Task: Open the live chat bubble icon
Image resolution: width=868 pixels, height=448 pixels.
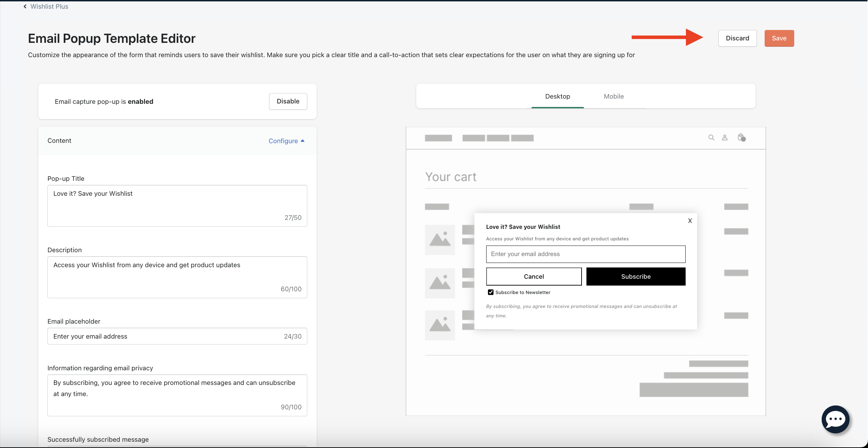Action: [835, 419]
